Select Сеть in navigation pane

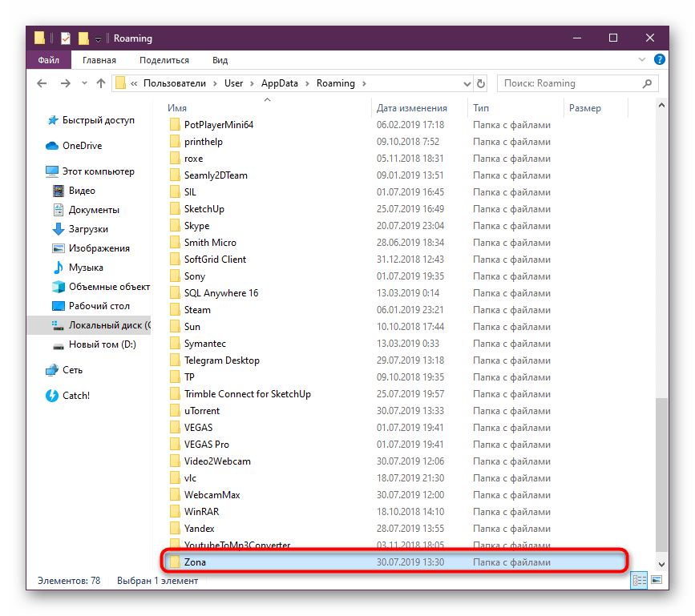(x=64, y=370)
